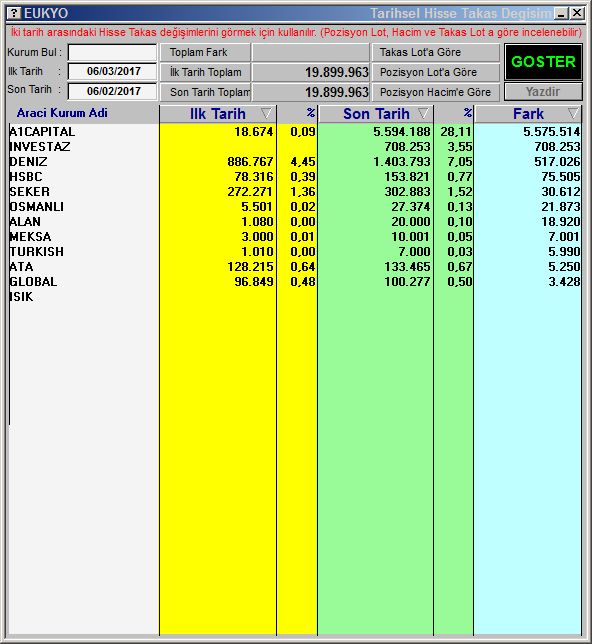This screenshot has height=644, width=592.
Task: Edit the Son Tarih date field
Action: click(112, 91)
